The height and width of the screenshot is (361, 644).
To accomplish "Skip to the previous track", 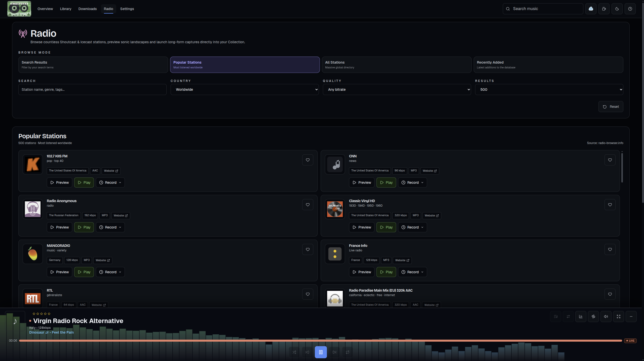I will 307,352.
